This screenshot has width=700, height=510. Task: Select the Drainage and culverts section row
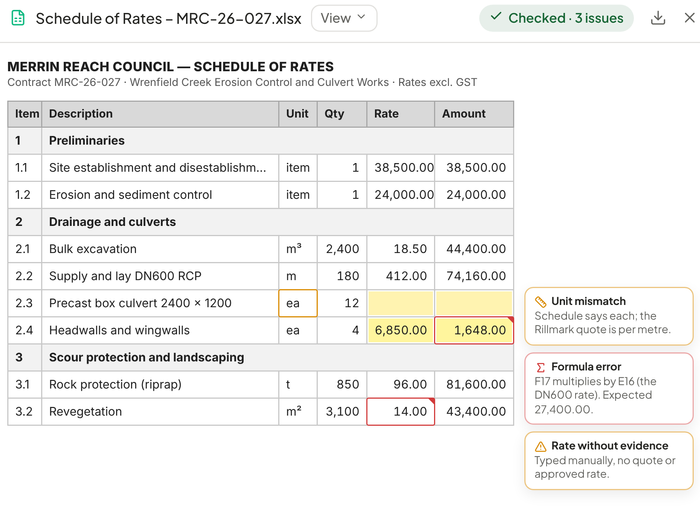click(x=261, y=222)
